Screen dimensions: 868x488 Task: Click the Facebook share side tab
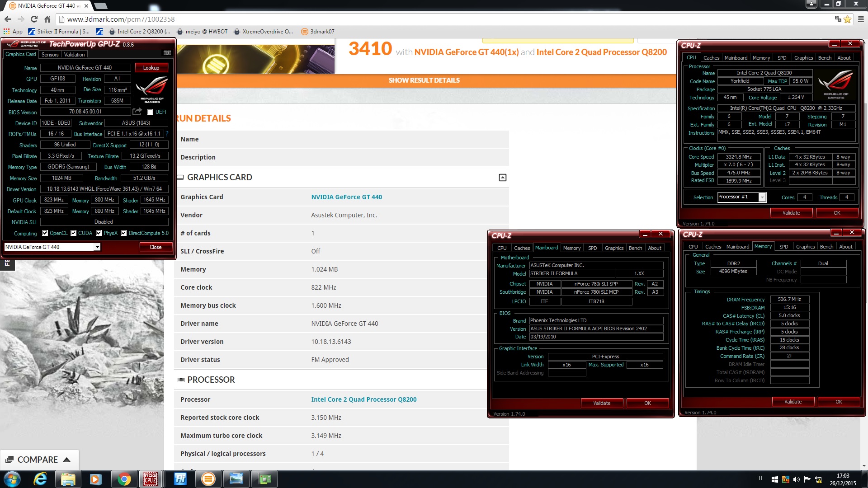[x=7, y=263]
